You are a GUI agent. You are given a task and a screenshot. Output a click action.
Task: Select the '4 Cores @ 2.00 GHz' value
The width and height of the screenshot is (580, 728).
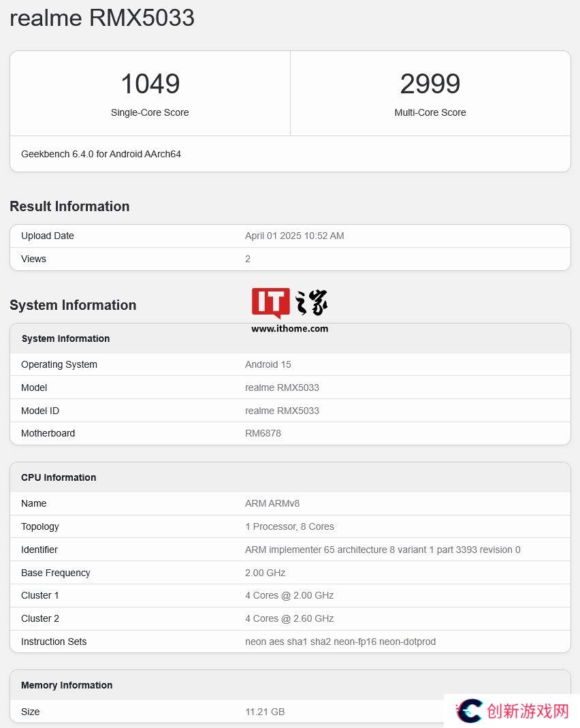[x=289, y=596]
